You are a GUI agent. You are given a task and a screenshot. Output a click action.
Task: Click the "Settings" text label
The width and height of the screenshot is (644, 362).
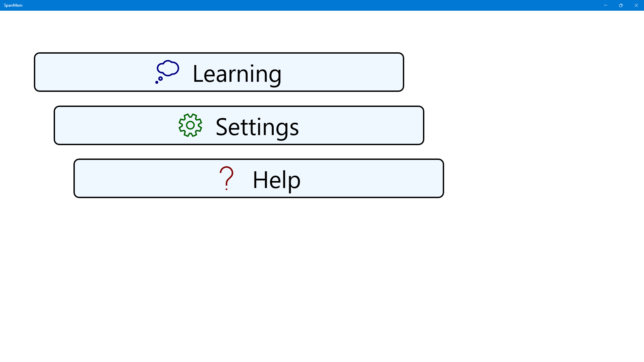[x=257, y=127]
